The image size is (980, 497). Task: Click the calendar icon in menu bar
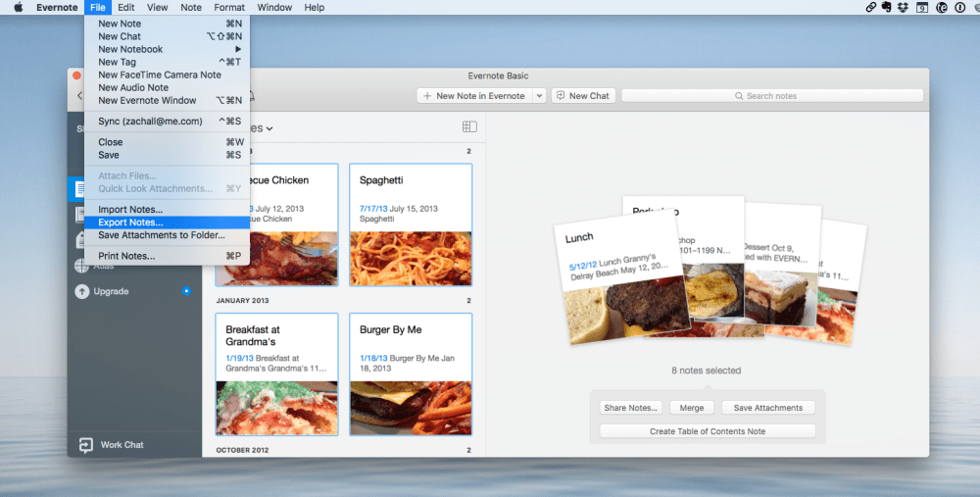tap(921, 7)
